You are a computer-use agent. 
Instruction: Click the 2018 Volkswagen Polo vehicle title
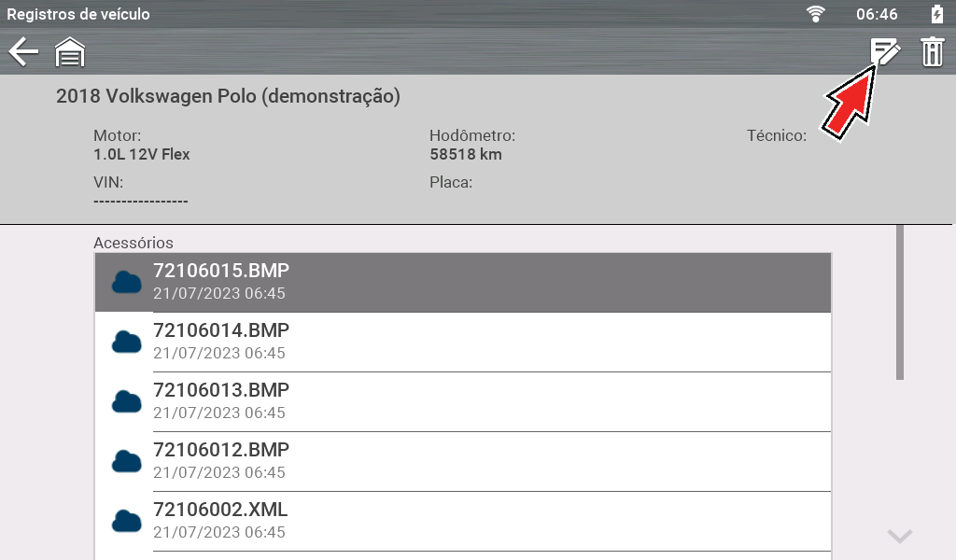228,96
